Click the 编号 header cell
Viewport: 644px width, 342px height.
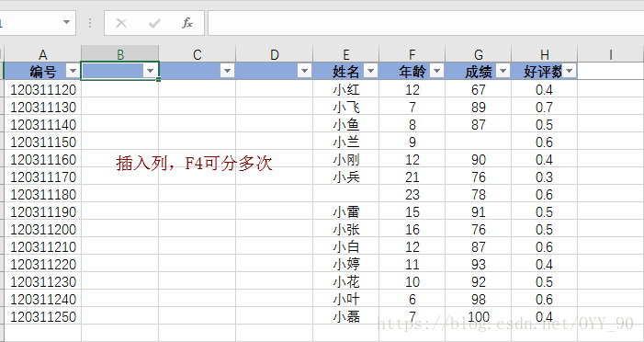tap(42, 71)
